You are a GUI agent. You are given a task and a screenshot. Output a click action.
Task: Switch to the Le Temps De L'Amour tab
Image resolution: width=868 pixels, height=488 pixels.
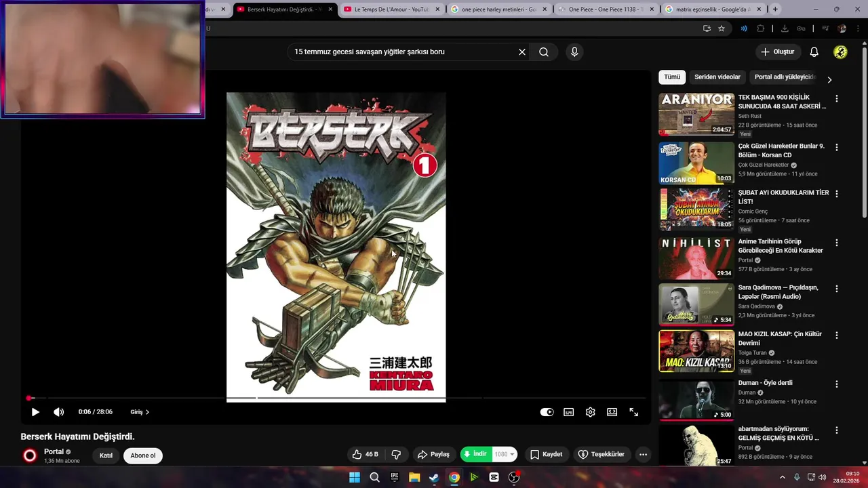[x=392, y=9]
